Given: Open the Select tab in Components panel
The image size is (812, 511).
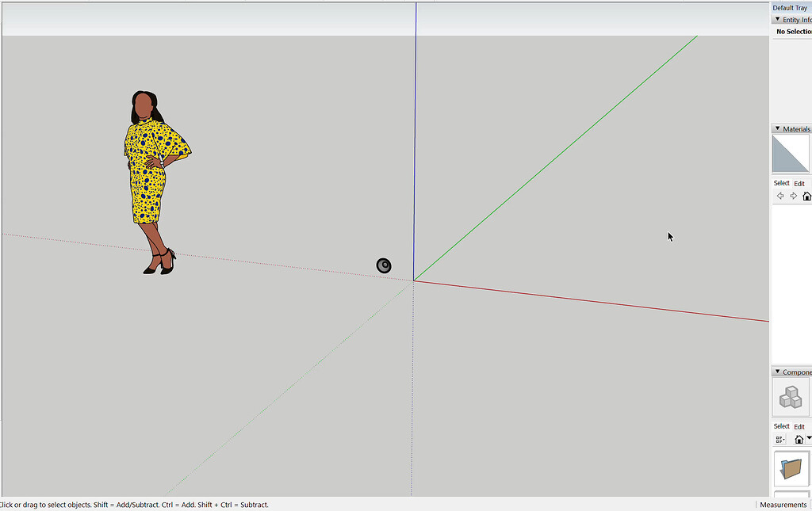Looking at the screenshot, I should pos(781,426).
